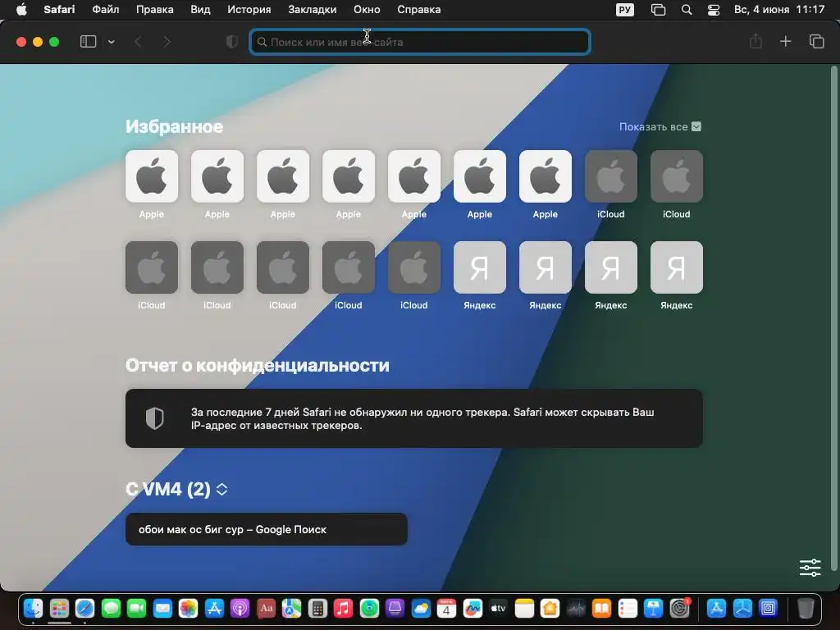The width and height of the screenshot is (840, 630).
Task: Open Mail from the dock
Action: click(162, 609)
